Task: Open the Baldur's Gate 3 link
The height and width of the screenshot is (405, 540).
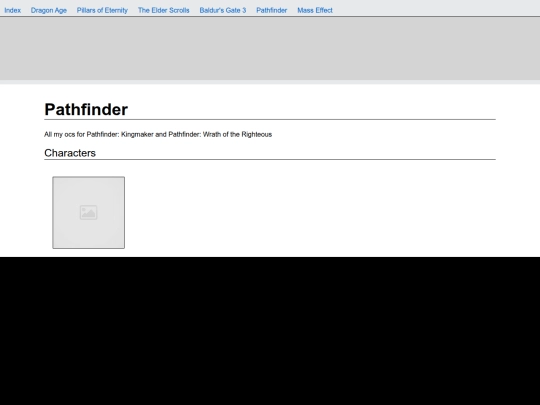Action: [x=223, y=10]
